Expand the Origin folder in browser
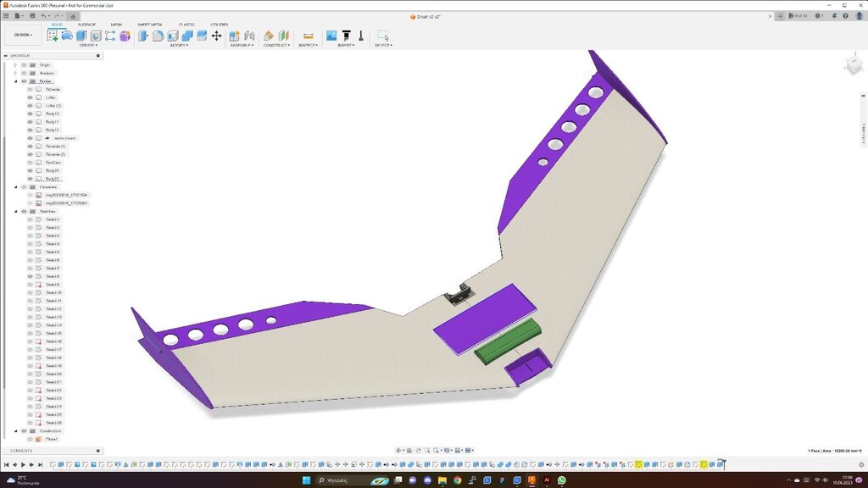The image size is (868, 488). click(x=15, y=65)
